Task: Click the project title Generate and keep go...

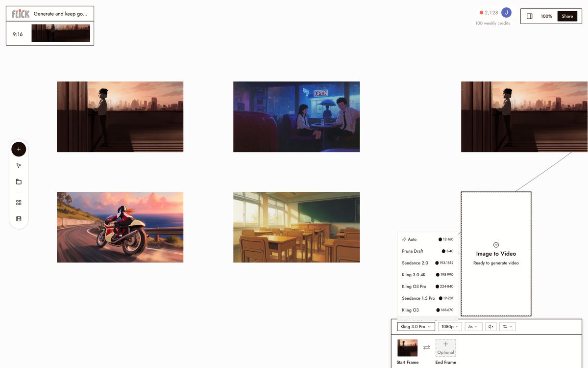Action: pyautogui.click(x=60, y=14)
